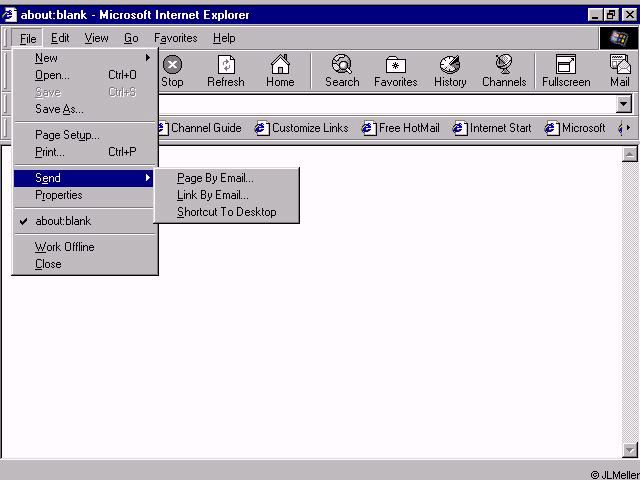Open the View menu
The image size is (640, 480).
[x=96, y=38]
